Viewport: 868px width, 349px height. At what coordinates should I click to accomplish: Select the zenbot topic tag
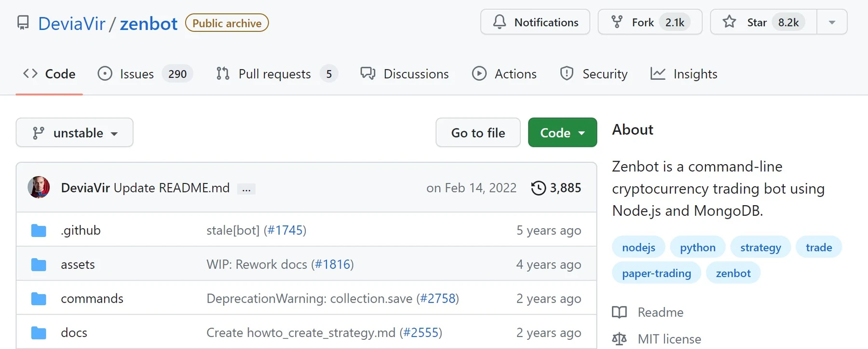733,273
